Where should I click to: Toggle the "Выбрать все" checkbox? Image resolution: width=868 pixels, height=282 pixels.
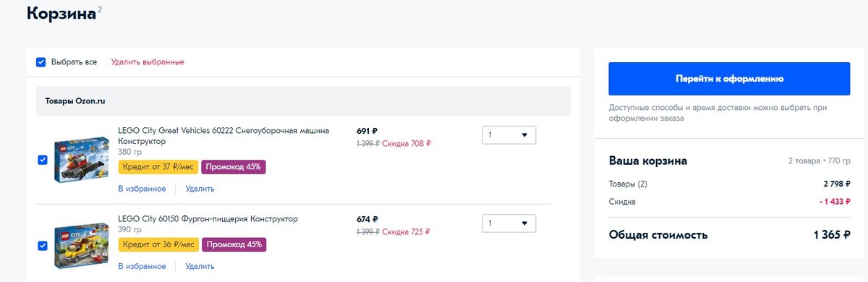(41, 62)
